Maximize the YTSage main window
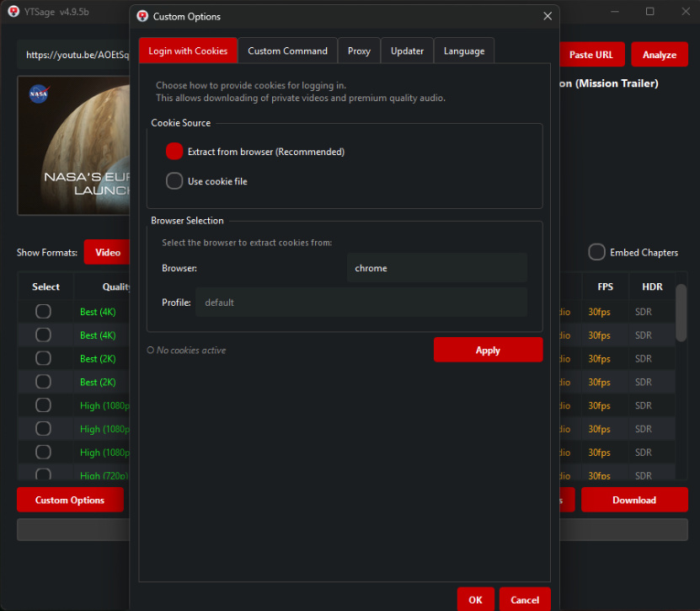 649,12
